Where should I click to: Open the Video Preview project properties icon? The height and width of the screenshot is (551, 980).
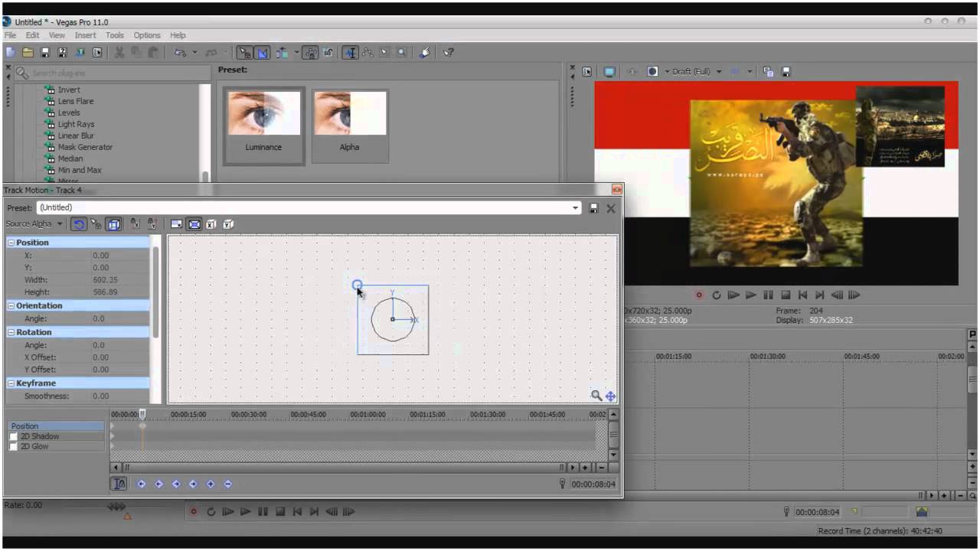point(587,71)
